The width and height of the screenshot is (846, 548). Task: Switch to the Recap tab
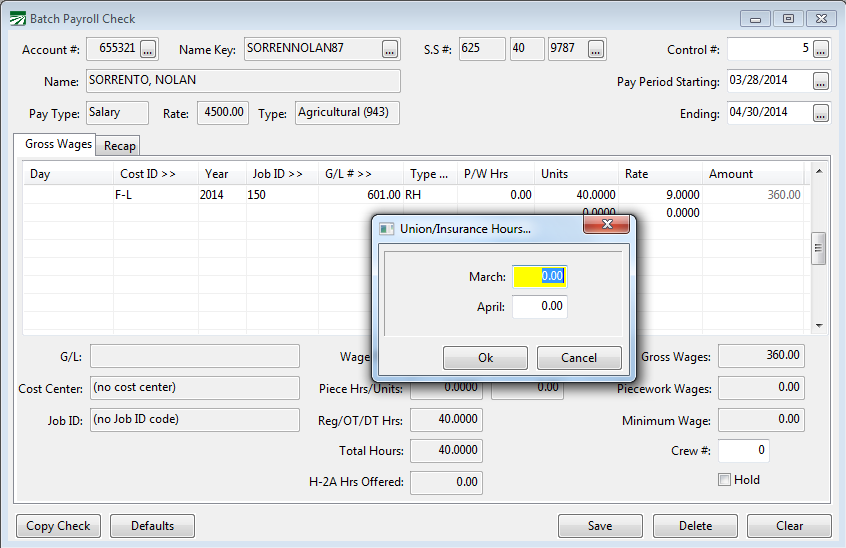[120, 146]
